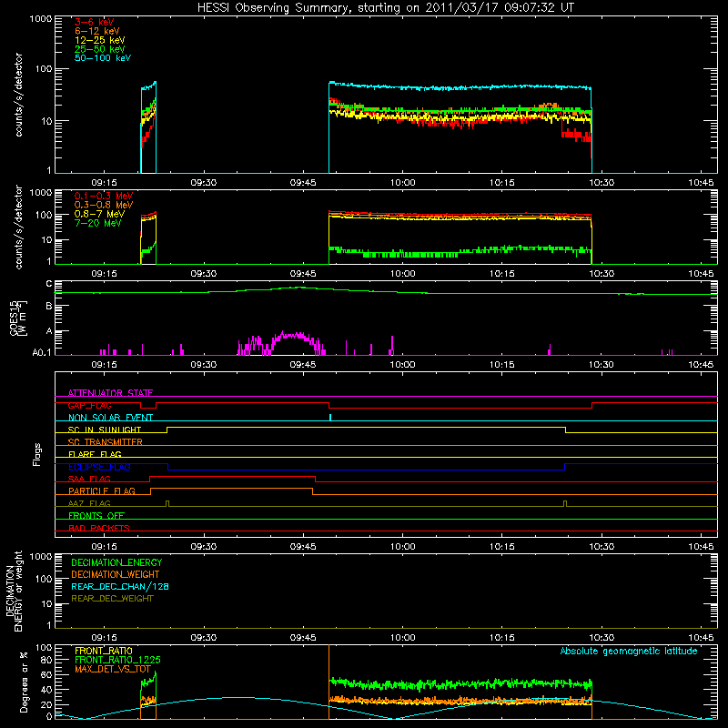
Task: Click the REAR_DEC_CHAN/128 legend label
Action: pyautogui.click(x=120, y=586)
